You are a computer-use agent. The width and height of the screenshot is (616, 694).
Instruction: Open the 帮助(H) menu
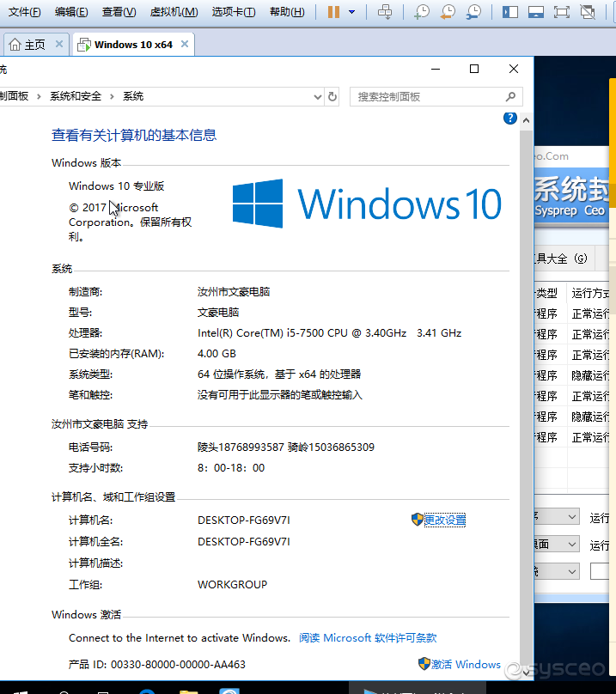(x=287, y=12)
